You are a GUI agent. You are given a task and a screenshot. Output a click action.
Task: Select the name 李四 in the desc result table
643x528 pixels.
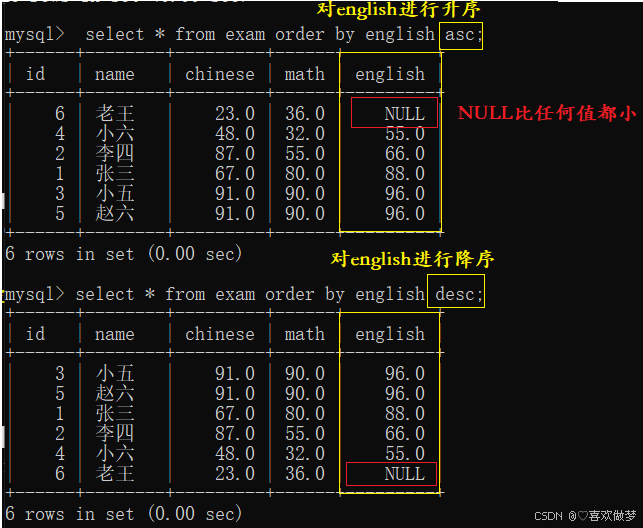pyautogui.click(x=115, y=433)
